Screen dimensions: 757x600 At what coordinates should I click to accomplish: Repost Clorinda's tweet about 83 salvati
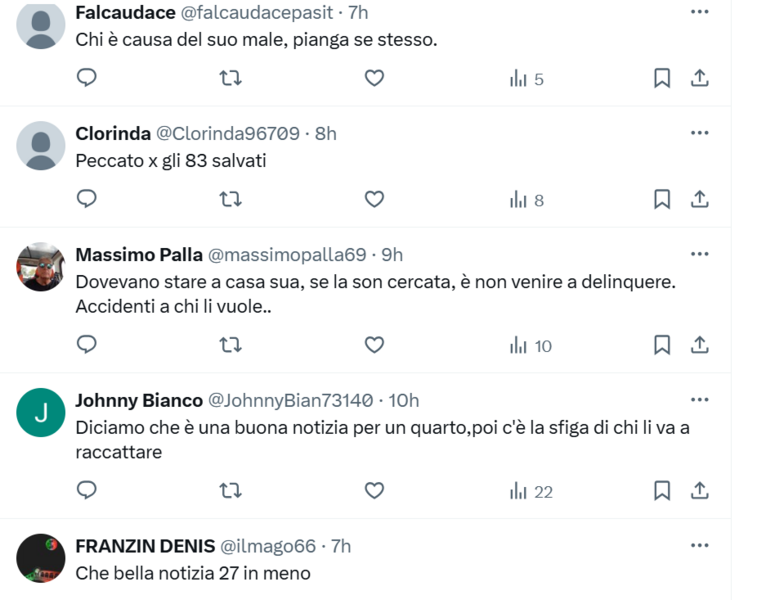[230, 199]
